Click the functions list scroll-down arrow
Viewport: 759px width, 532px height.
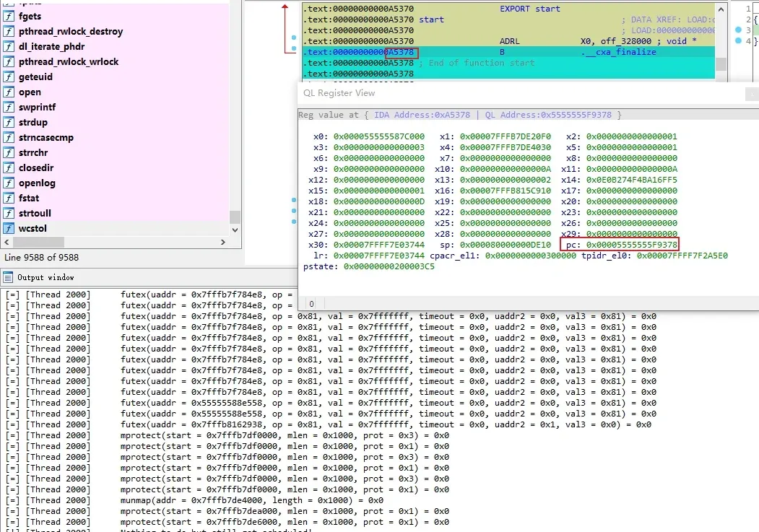(235, 230)
